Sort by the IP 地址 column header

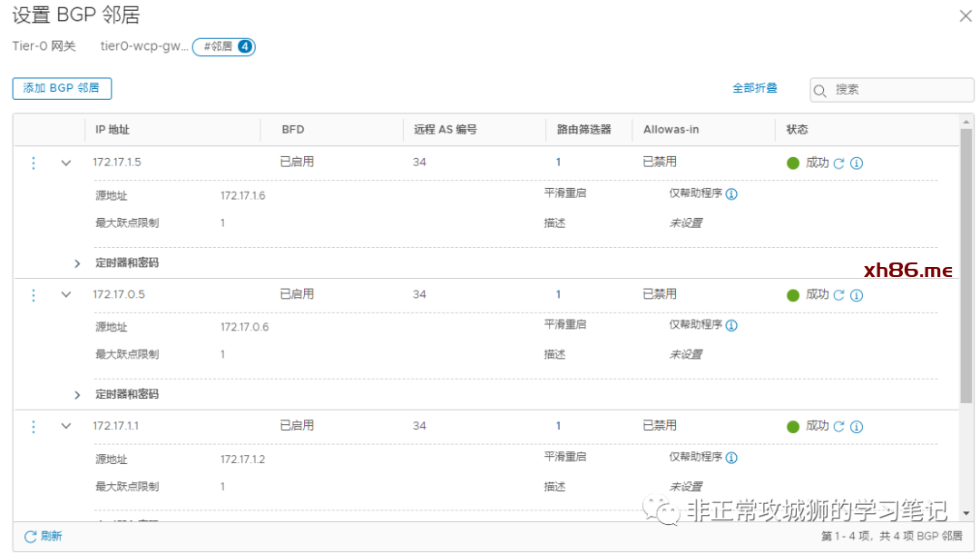point(113,130)
